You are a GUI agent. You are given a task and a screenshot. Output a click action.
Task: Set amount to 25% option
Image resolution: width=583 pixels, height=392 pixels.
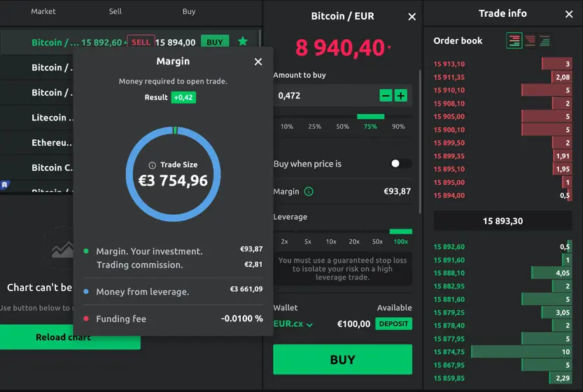(x=314, y=127)
